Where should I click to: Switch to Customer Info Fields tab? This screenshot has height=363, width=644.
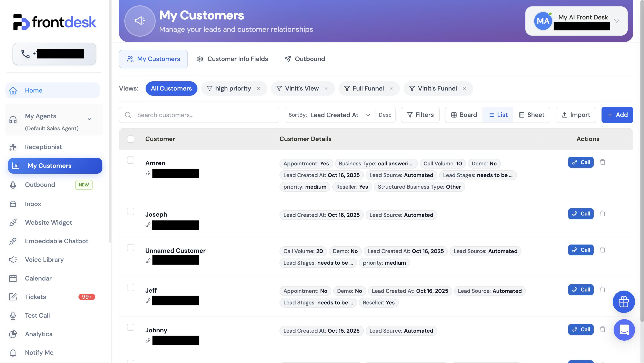coord(233,59)
